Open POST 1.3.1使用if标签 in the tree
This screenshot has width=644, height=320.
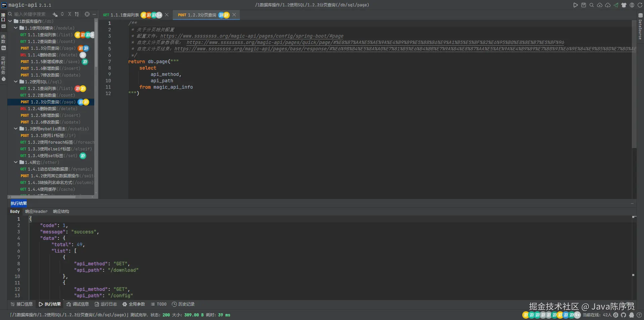point(48,136)
